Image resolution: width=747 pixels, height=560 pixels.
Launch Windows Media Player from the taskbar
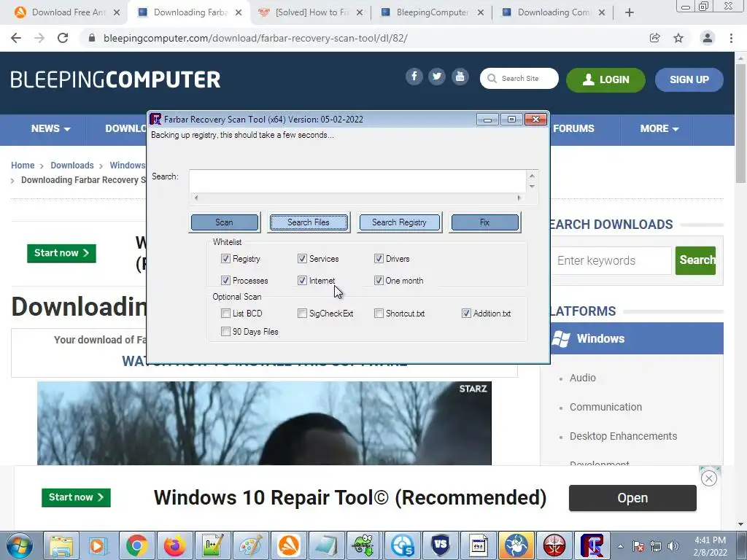coord(98,545)
